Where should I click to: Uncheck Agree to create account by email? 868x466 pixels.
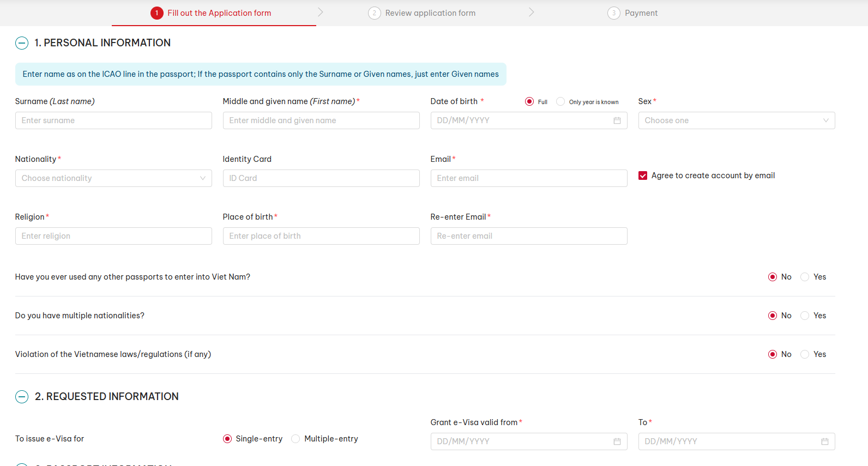pyautogui.click(x=643, y=175)
